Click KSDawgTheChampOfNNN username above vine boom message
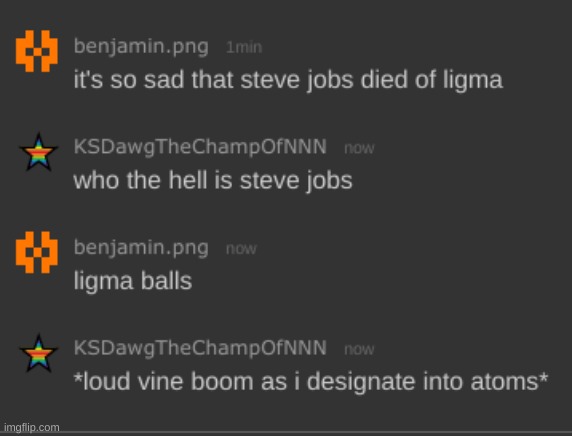Screen dimensions: 572x436 [x=200, y=348]
